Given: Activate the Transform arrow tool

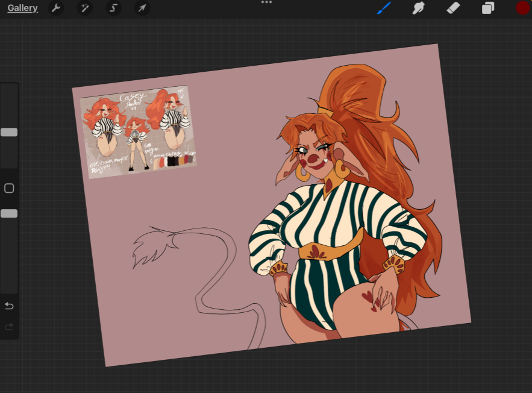Looking at the screenshot, I should (142, 8).
